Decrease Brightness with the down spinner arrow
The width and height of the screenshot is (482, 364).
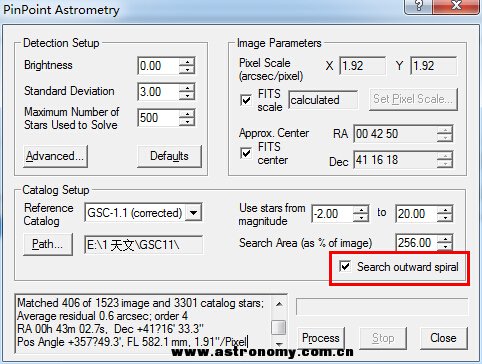pos(187,70)
